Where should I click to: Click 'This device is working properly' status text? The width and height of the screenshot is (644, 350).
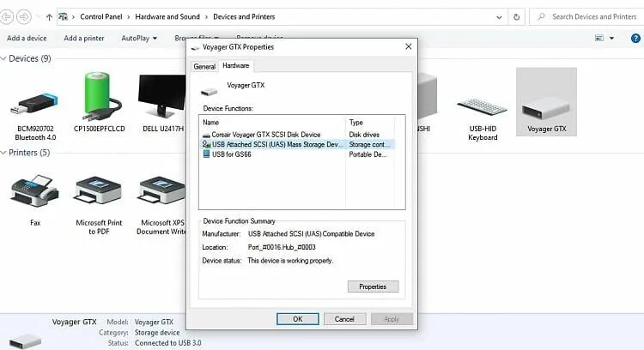pos(290,261)
